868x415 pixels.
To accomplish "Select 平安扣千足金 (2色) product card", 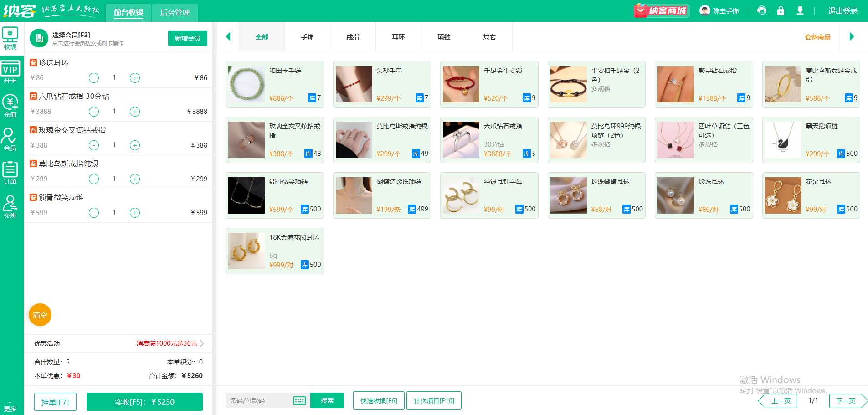I will tap(596, 84).
